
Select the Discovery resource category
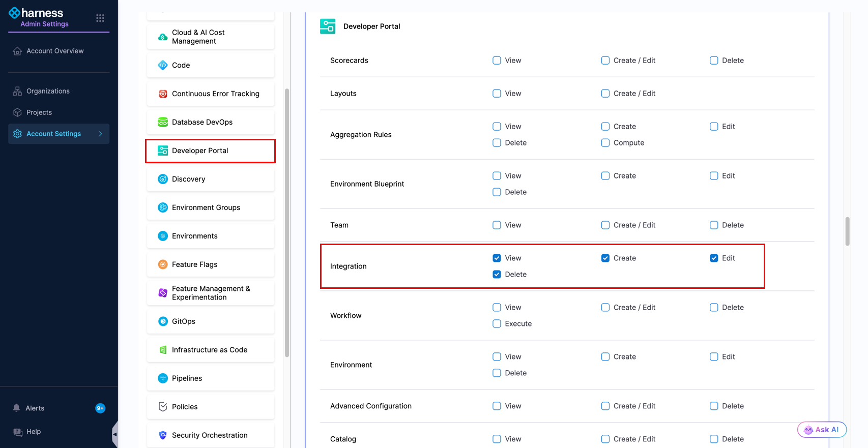211,179
